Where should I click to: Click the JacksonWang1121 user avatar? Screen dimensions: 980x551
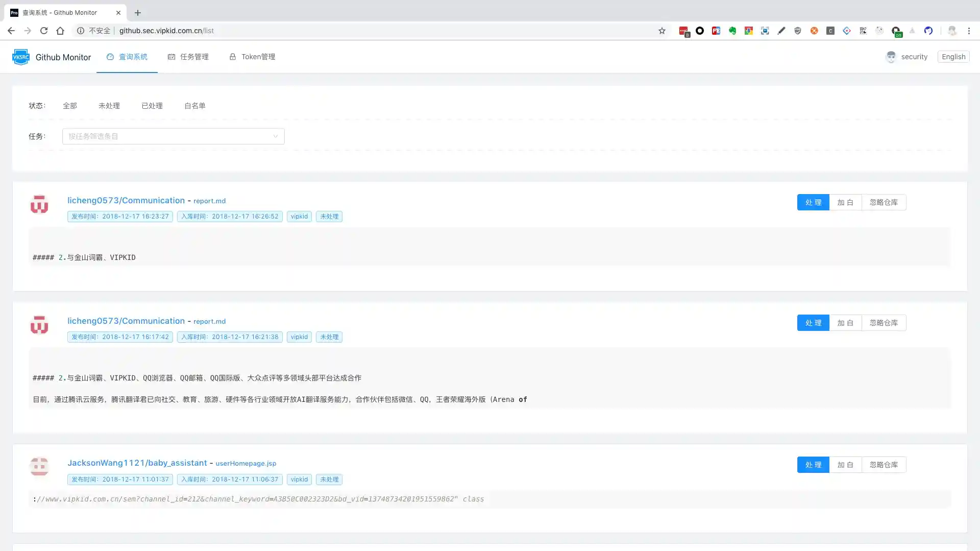pyautogui.click(x=39, y=466)
